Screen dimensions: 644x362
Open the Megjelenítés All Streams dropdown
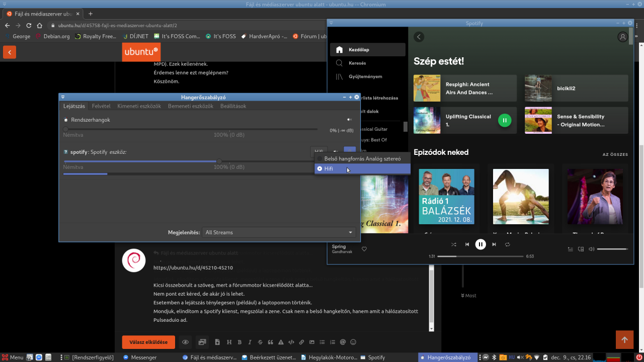click(x=279, y=232)
